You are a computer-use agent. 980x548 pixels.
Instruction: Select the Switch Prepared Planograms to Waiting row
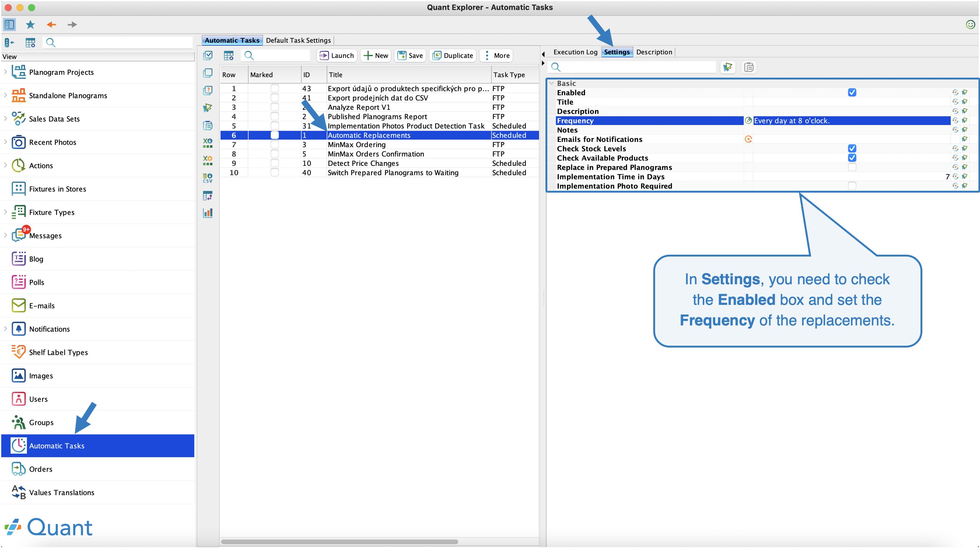point(380,173)
